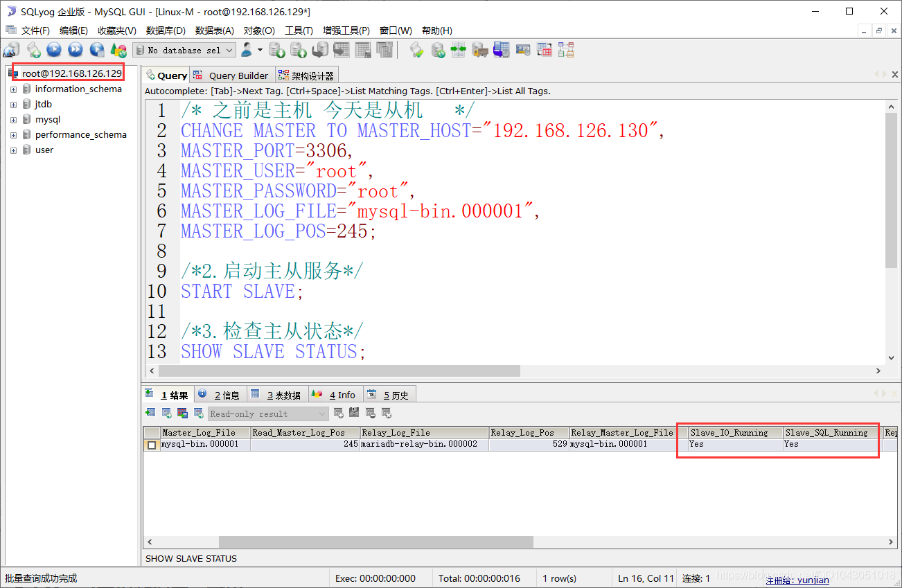This screenshot has height=588, width=902.
Task: Click first result toolbar export icon
Action: click(150, 413)
